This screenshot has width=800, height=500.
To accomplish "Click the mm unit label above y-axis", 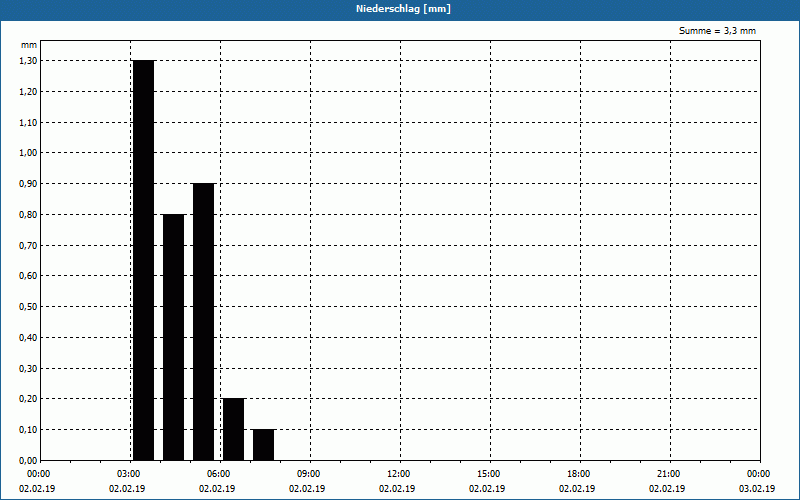I will (x=29, y=45).
